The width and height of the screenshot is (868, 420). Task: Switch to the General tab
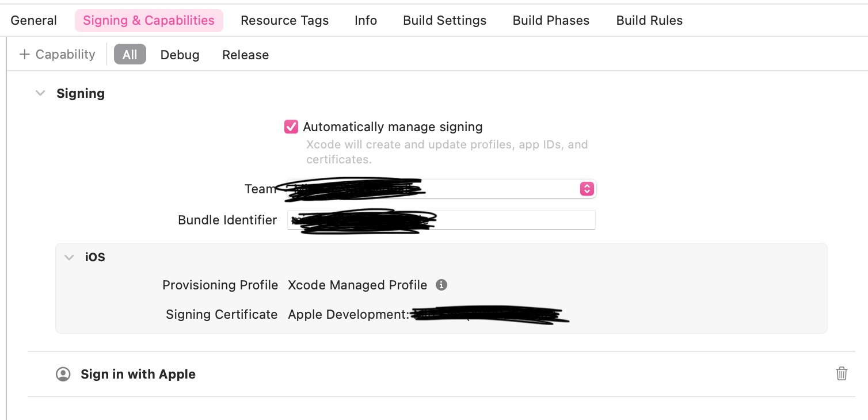click(34, 21)
